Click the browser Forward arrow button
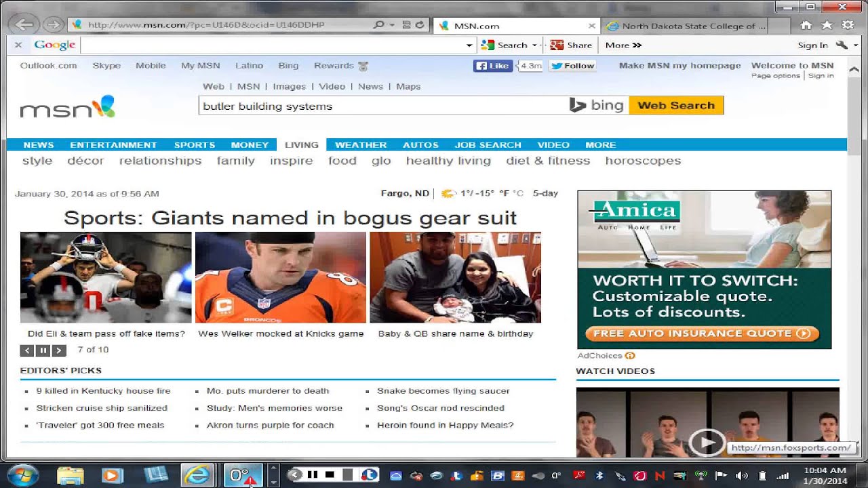This screenshot has width=868, height=488. point(52,25)
